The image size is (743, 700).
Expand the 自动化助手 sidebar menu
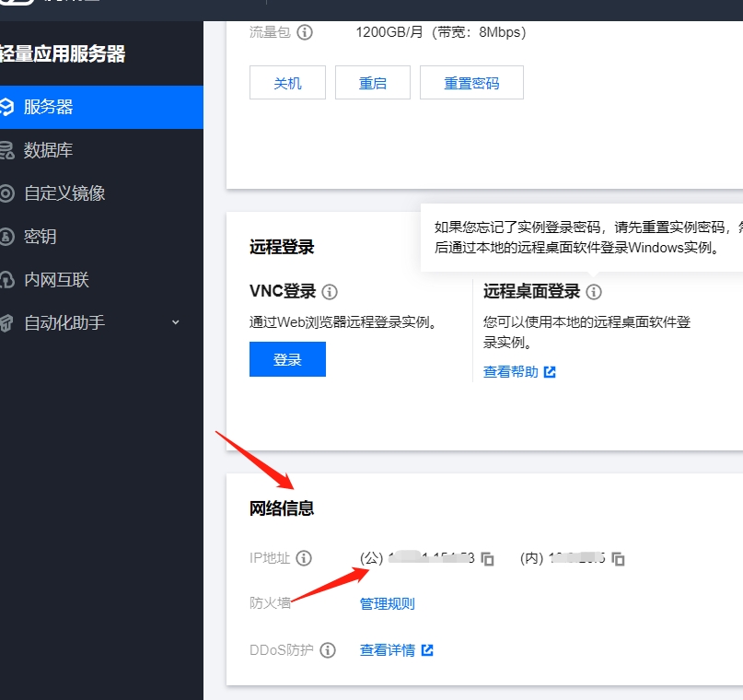coord(176,322)
